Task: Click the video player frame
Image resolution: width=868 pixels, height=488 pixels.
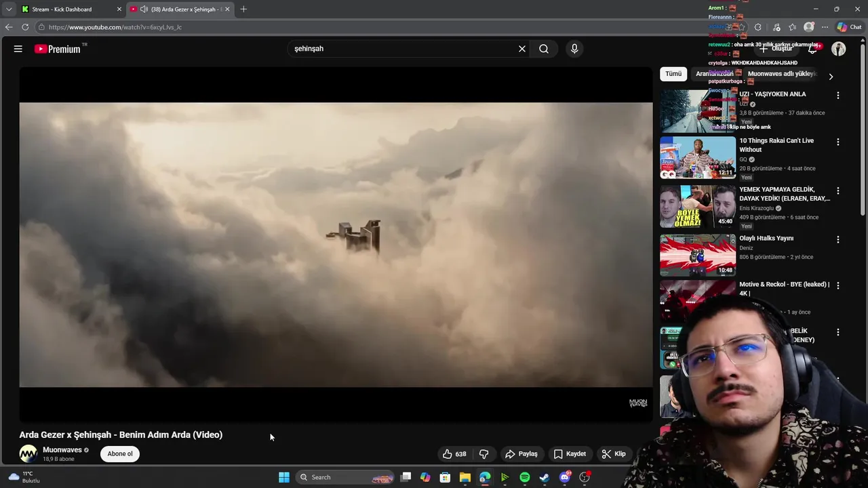Action: coord(336,245)
